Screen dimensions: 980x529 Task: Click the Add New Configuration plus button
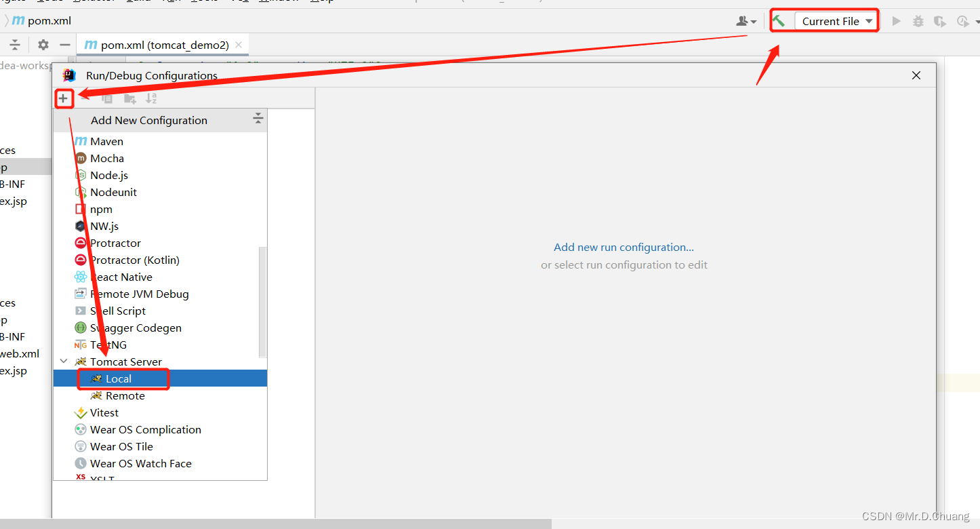(63, 98)
